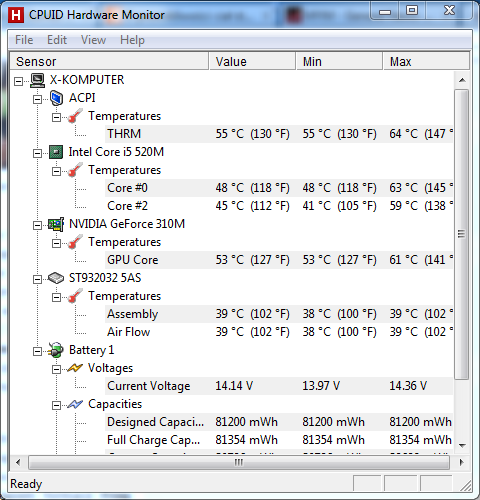The image size is (480, 500).
Task: Select the Air Flow row
Action: [279, 332]
